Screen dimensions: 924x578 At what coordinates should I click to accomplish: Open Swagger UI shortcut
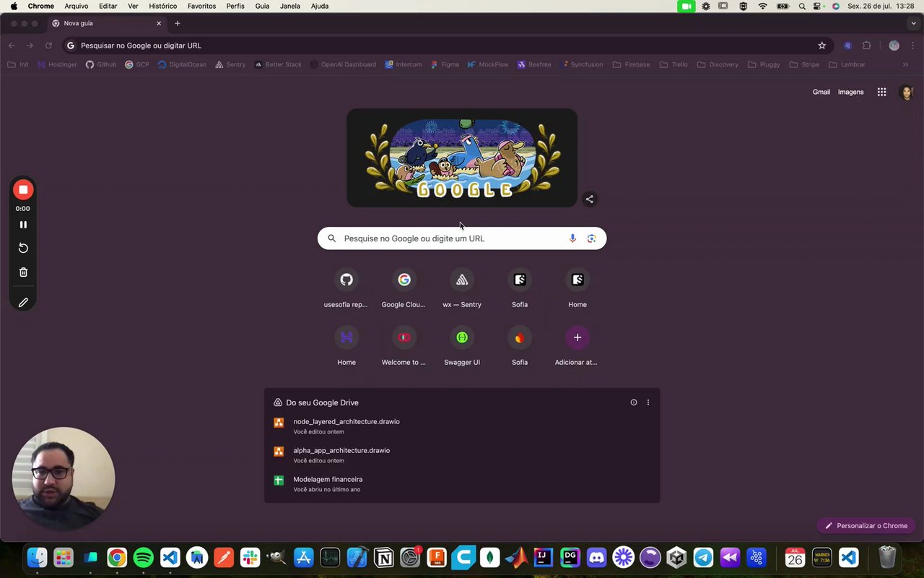[x=462, y=345]
